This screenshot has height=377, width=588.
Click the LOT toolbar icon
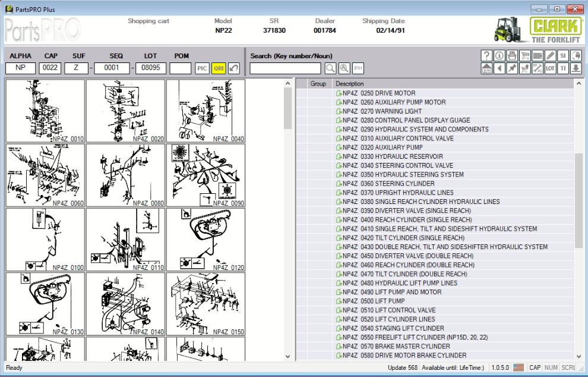[x=550, y=68]
